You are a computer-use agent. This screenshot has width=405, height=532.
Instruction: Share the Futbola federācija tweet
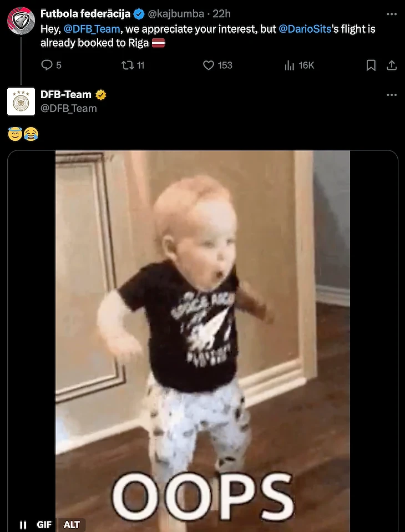coord(392,65)
